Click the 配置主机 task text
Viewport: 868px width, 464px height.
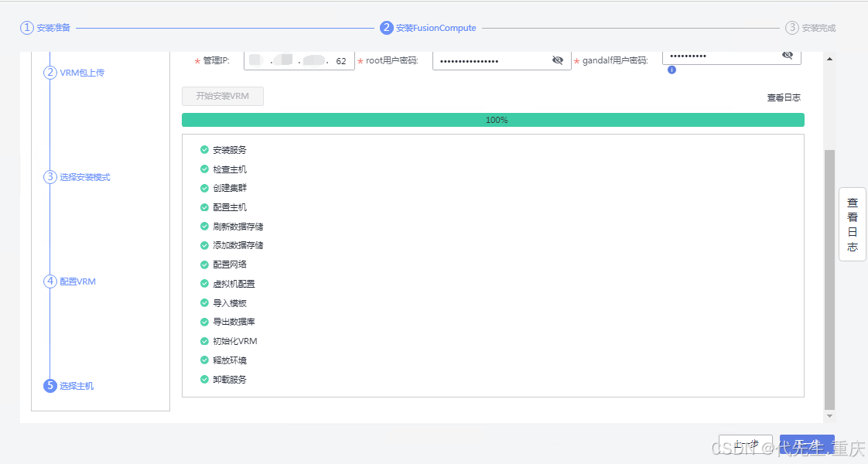230,207
